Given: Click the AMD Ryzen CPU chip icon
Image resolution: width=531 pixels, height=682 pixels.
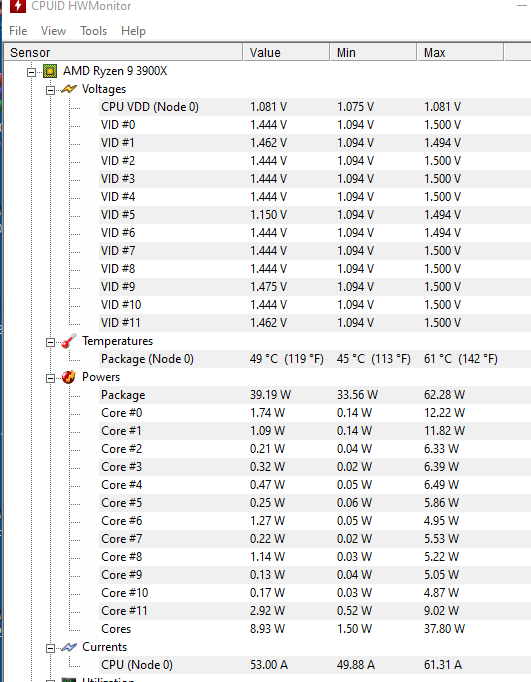Looking at the screenshot, I should (x=50, y=71).
